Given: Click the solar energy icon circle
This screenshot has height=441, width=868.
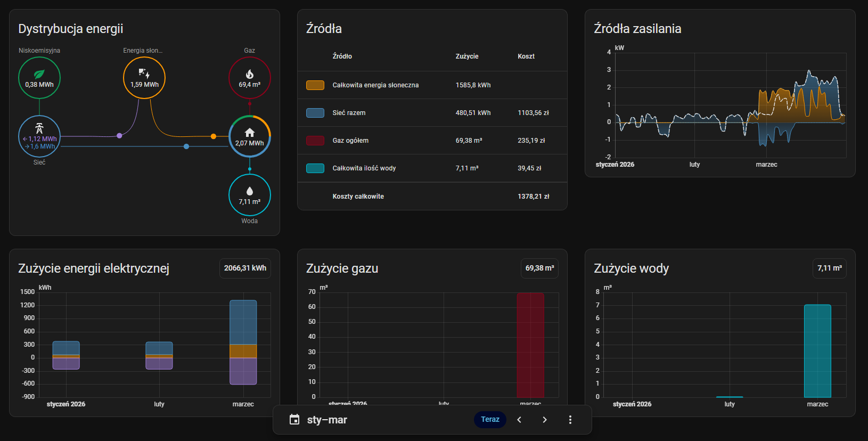Looking at the screenshot, I should pos(144,78).
